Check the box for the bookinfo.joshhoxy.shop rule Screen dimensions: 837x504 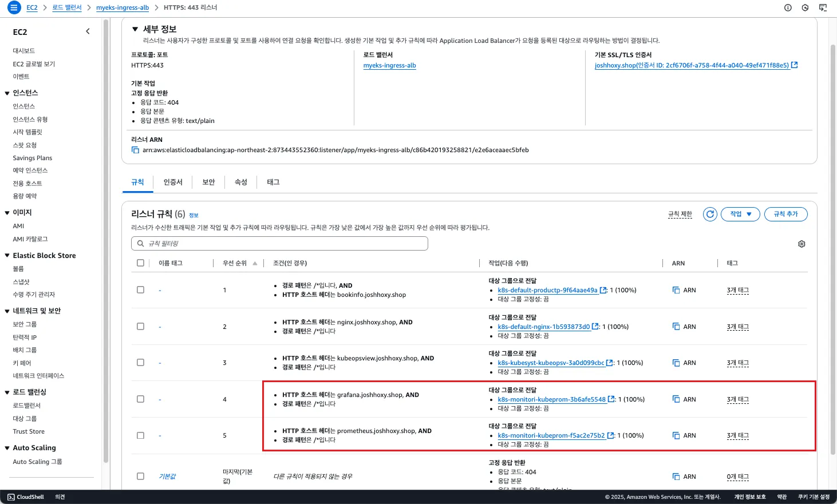point(140,290)
